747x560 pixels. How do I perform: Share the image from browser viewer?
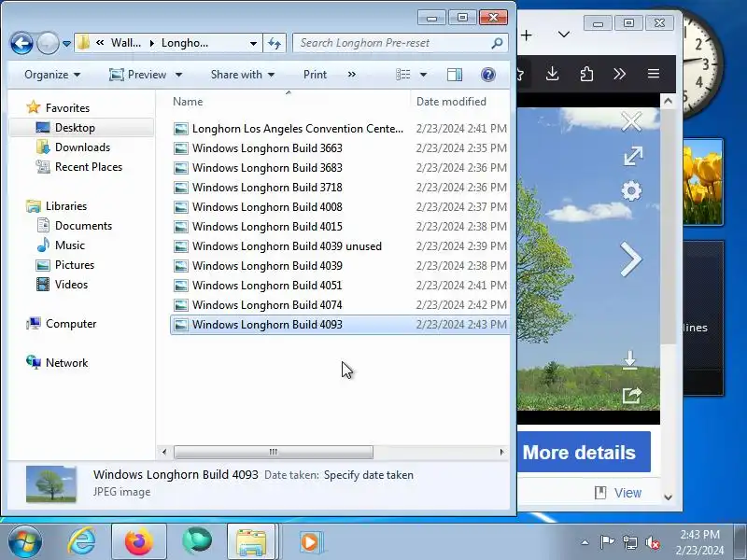coord(632,395)
